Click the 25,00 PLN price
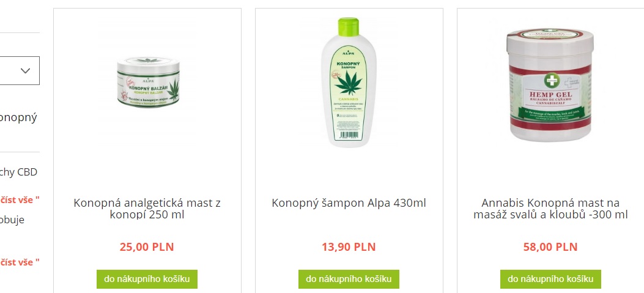The image size is (644, 293). pyautogui.click(x=147, y=247)
